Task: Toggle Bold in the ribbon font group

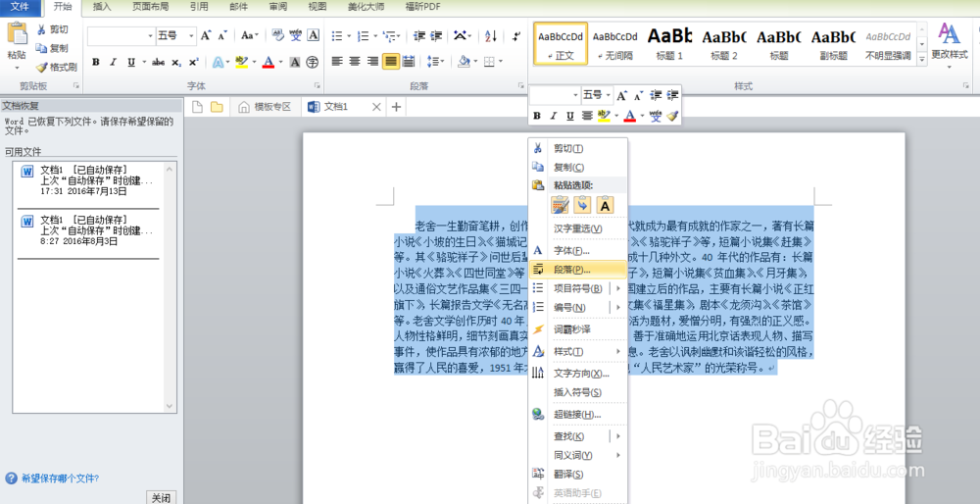Action: pyautogui.click(x=96, y=62)
